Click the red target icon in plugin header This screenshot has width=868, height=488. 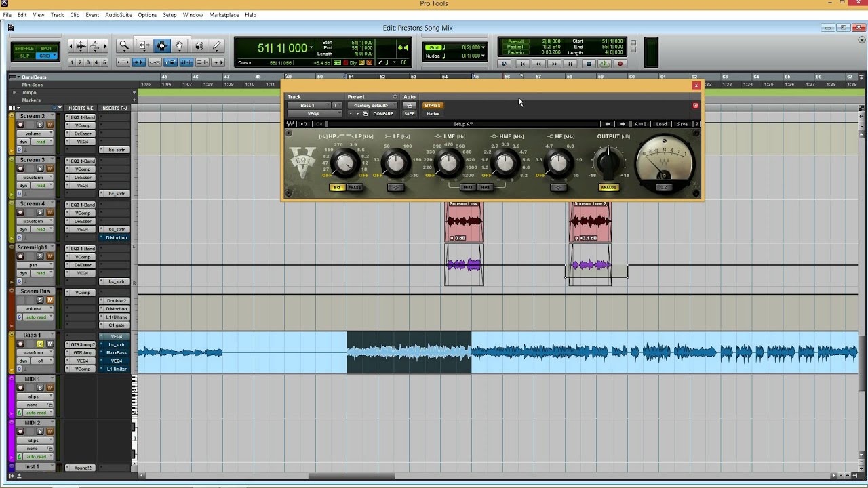tap(695, 105)
